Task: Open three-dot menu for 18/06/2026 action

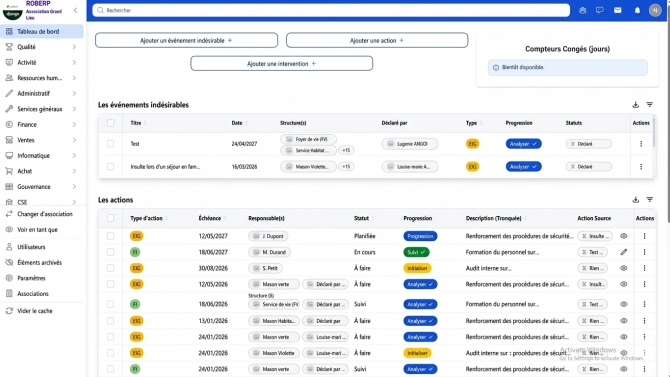Action: coord(644,304)
